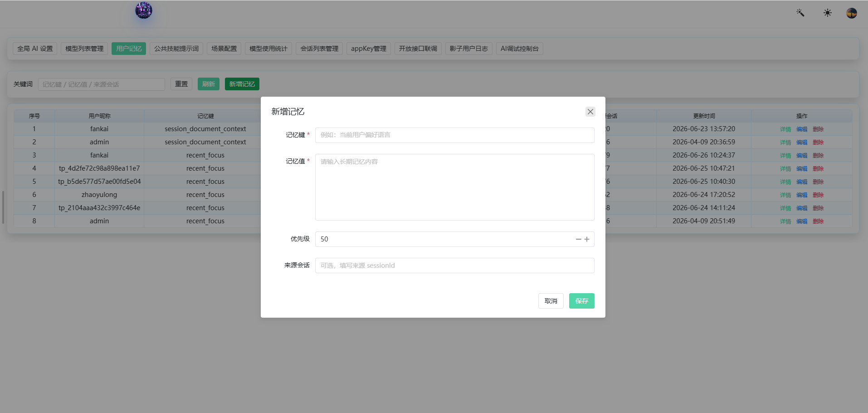Screen dimensions: 868x413
Task: Open 详情 for row 3 fankai
Action: click(x=785, y=156)
